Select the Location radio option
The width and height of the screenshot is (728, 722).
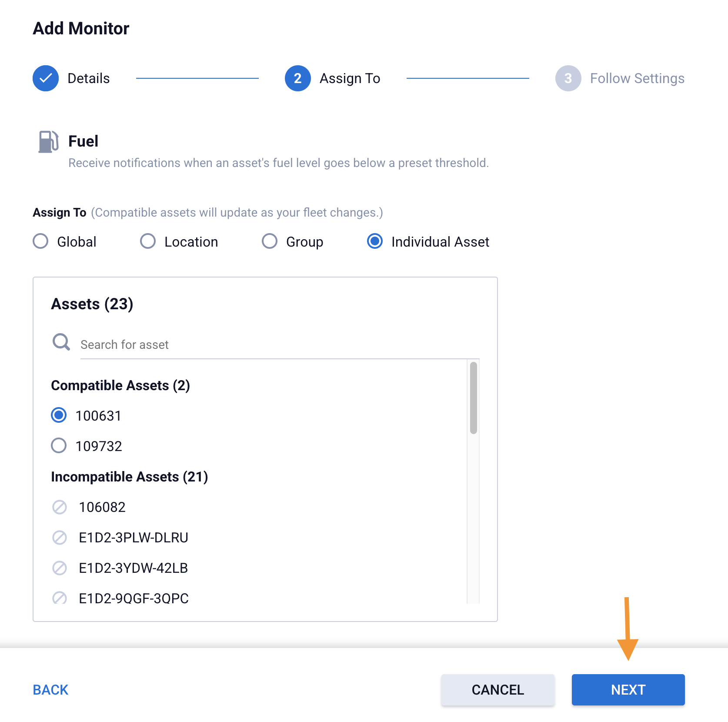click(x=148, y=241)
